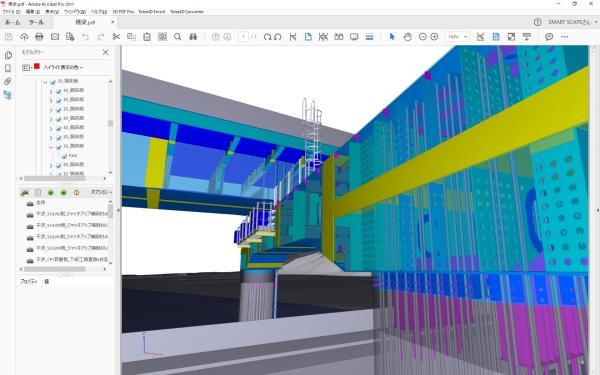Open the comment speech bubble tool
600x375 pixels.
coord(549,37)
